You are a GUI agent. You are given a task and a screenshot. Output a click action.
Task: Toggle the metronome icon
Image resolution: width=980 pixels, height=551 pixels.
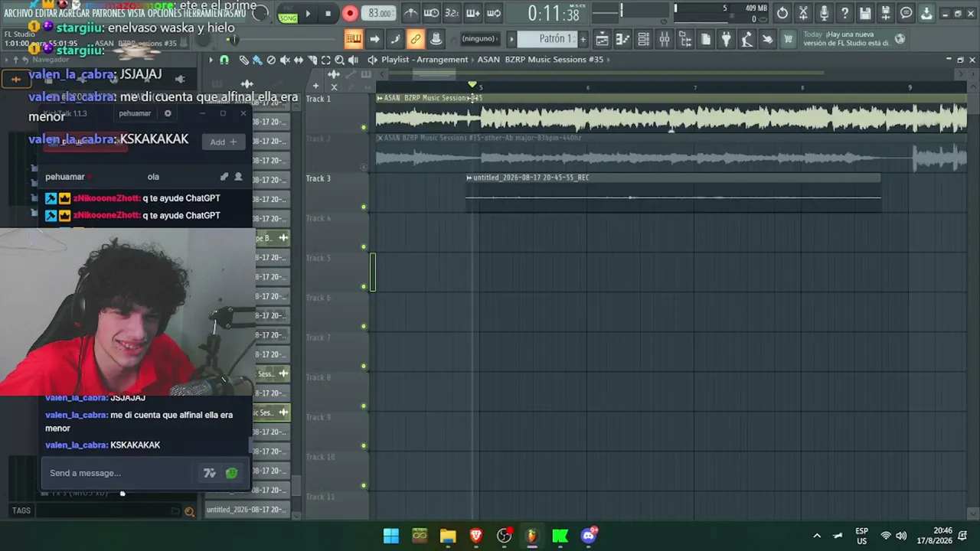tap(410, 13)
